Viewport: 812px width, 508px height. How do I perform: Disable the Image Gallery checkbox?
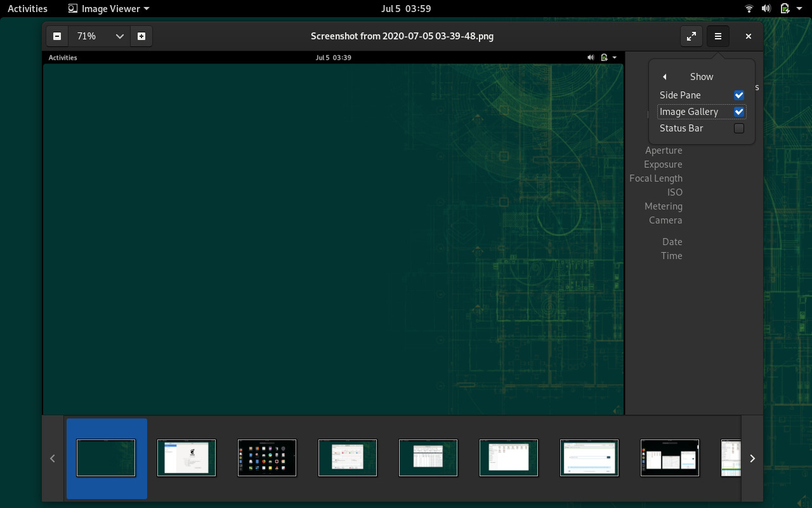pos(739,112)
